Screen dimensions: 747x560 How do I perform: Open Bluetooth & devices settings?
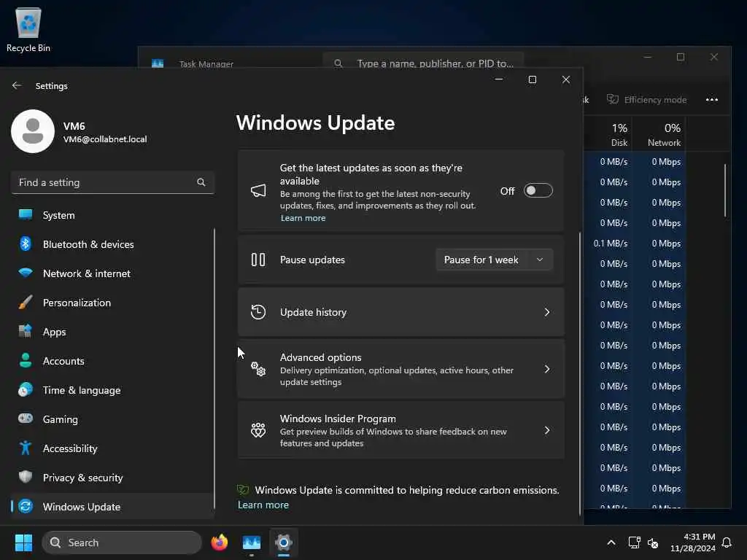(112, 244)
